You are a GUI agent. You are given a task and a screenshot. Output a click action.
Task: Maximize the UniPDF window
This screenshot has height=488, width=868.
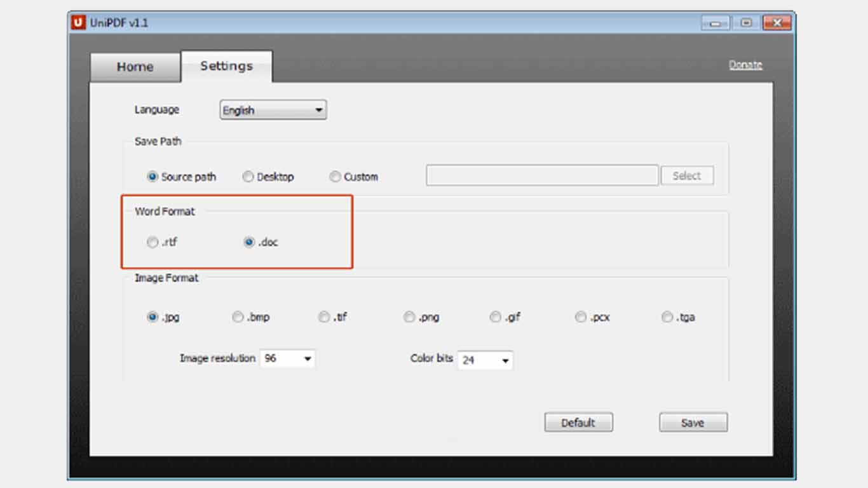[x=746, y=23]
